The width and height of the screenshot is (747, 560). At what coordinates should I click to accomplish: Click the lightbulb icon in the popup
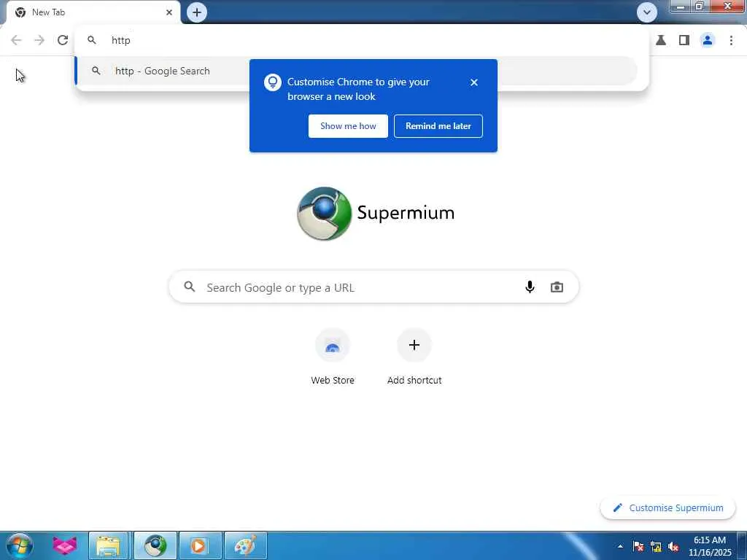pos(273,82)
